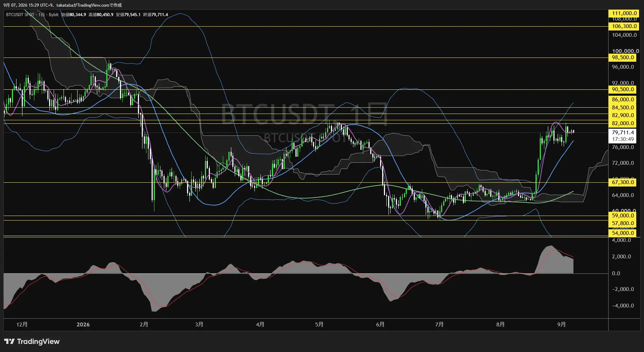This screenshot has height=352, width=644.
Task: Click the yellow 106,300.0 price label
Action: [623, 26]
